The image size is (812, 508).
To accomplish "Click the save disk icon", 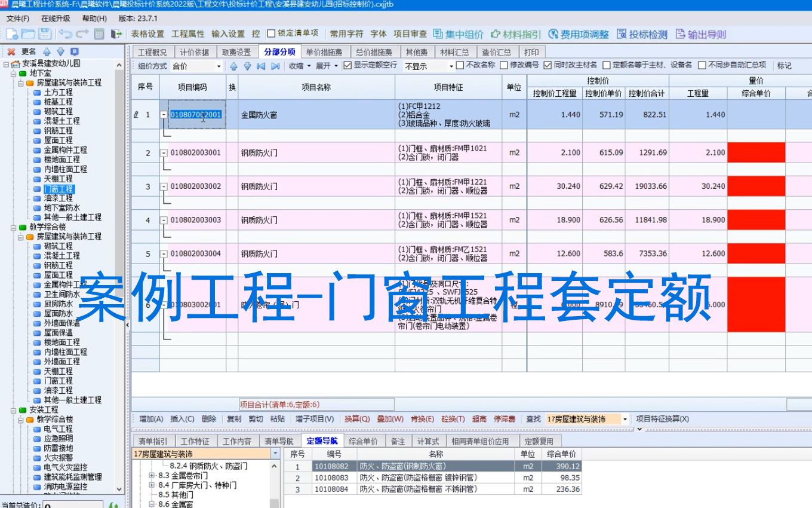I will [x=45, y=34].
